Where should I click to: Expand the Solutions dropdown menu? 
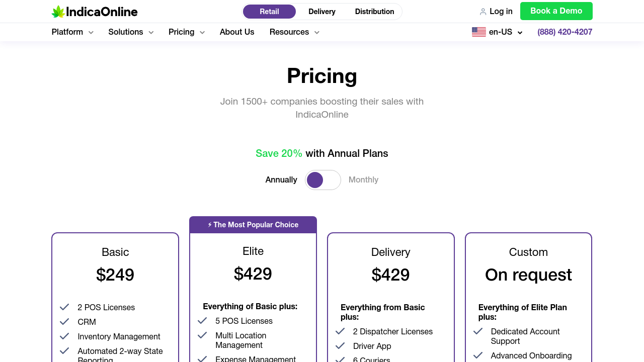click(x=131, y=32)
